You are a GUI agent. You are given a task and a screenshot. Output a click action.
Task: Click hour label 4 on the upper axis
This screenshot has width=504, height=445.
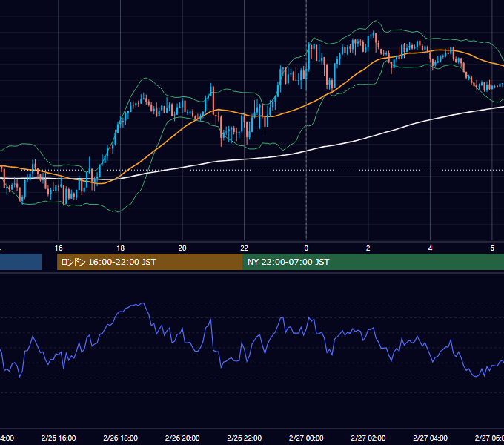pyautogui.click(x=430, y=248)
